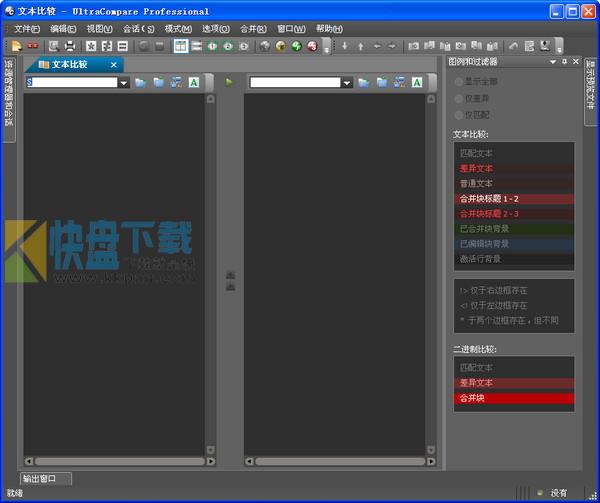Click the last toolbar icon before the right overflow
600x503 pixels.
[x=545, y=46]
